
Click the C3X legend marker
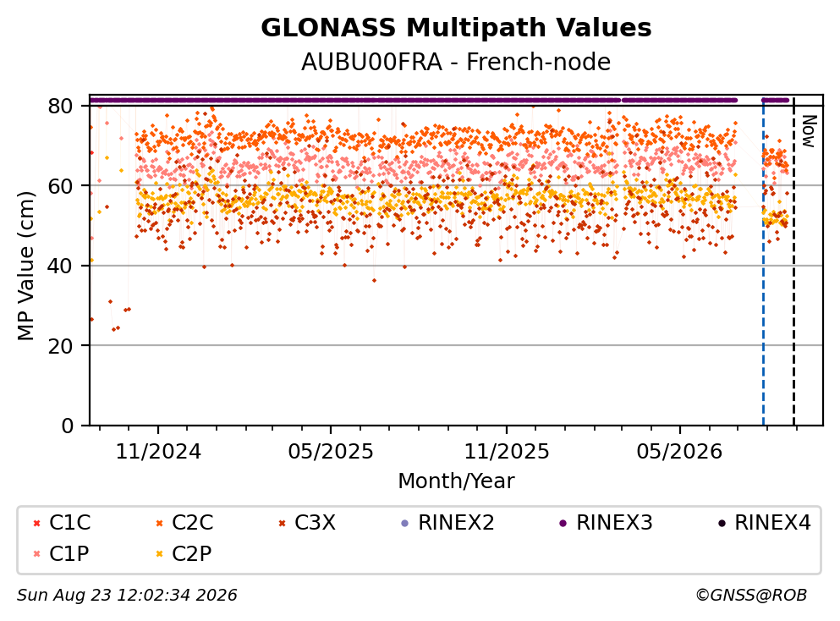282,523
